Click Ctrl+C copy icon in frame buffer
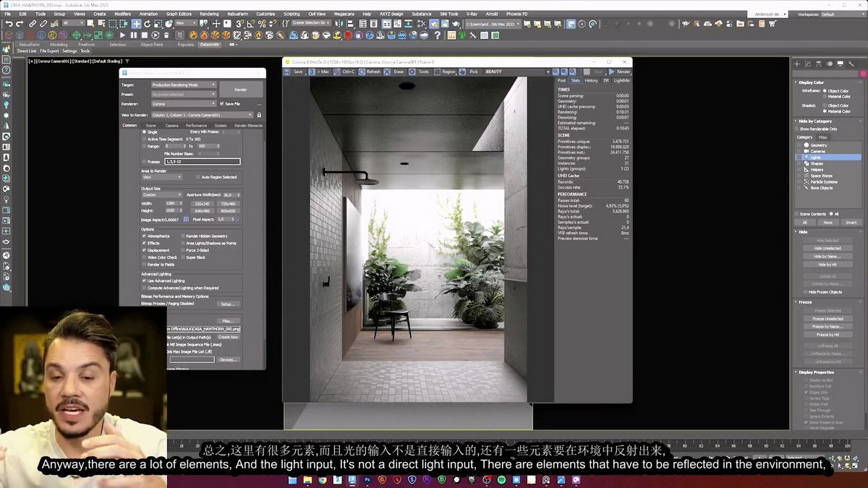This screenshot has height=488, width=868. [x=344, y=72]
